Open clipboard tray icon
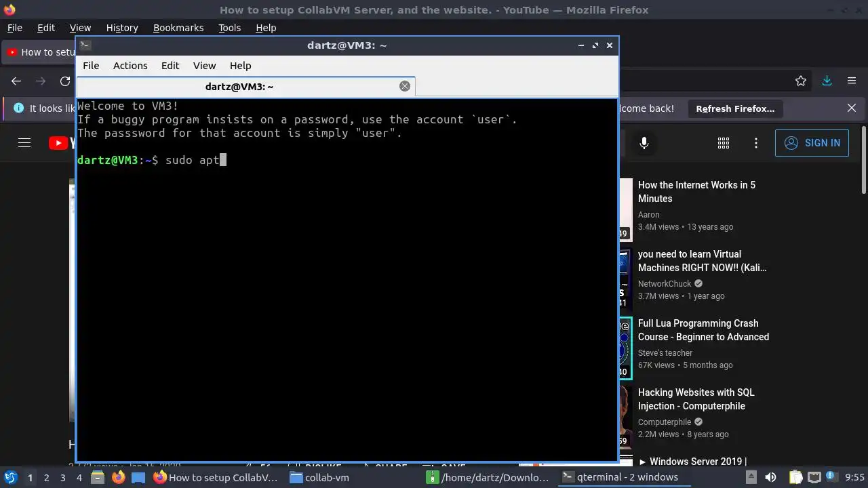This screenshot has height=488, width=868. 796,478
